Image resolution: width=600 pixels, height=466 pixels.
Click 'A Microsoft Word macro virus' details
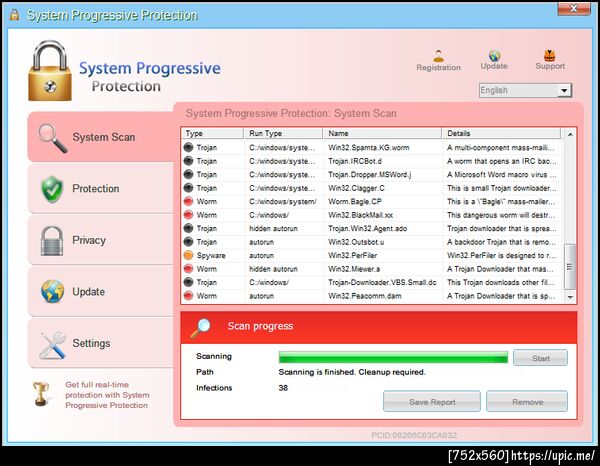[x=502, y=174]
